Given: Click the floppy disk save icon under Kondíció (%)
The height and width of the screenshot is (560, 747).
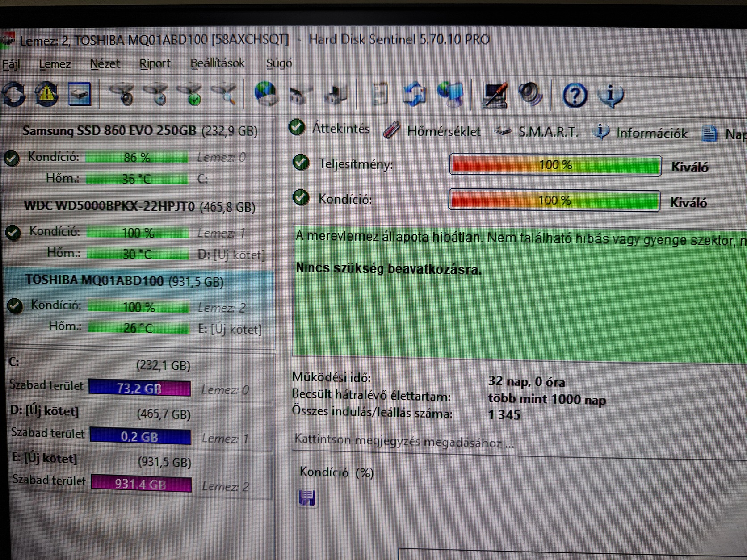Looking at the screenshot, I should click(x=307, y=498).
